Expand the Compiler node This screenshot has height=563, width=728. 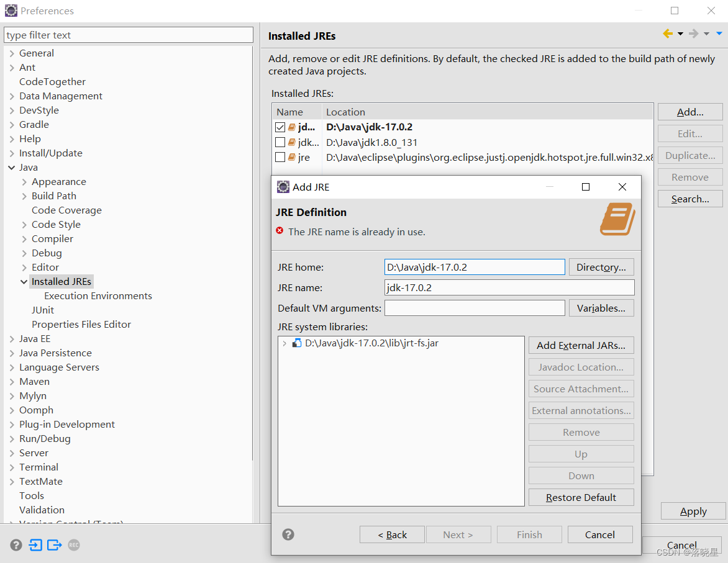[x=25, y=239]
